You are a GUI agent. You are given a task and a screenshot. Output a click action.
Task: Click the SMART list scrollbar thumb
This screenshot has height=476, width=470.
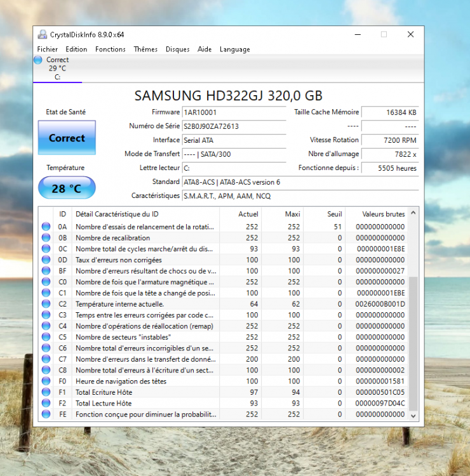coord(413,343)
